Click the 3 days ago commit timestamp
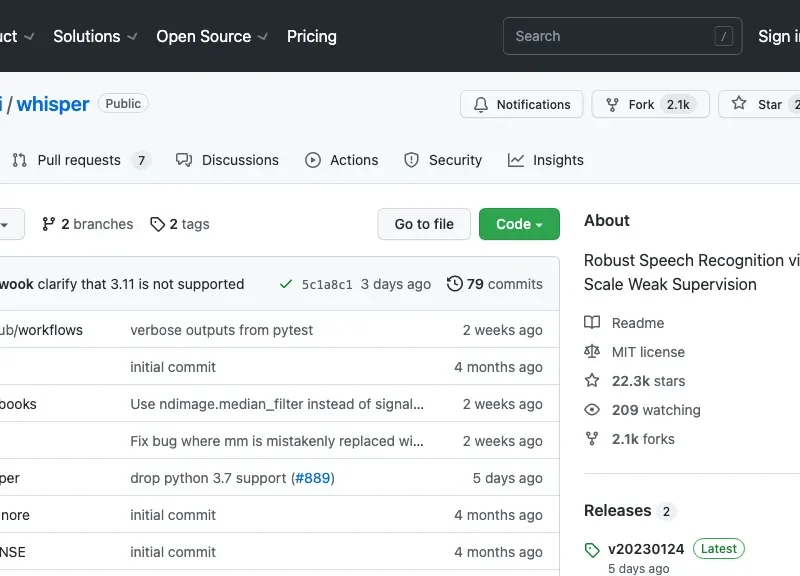The image size is (800, 576). (396, 284)
